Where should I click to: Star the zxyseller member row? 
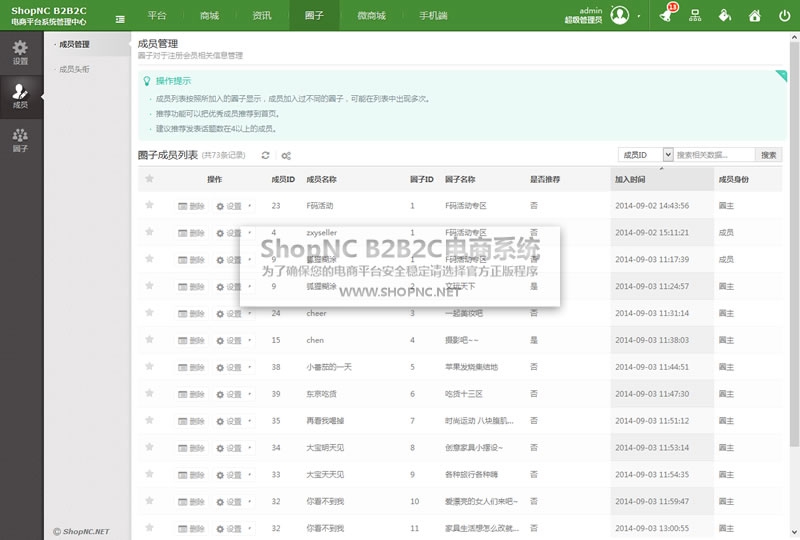149,232
